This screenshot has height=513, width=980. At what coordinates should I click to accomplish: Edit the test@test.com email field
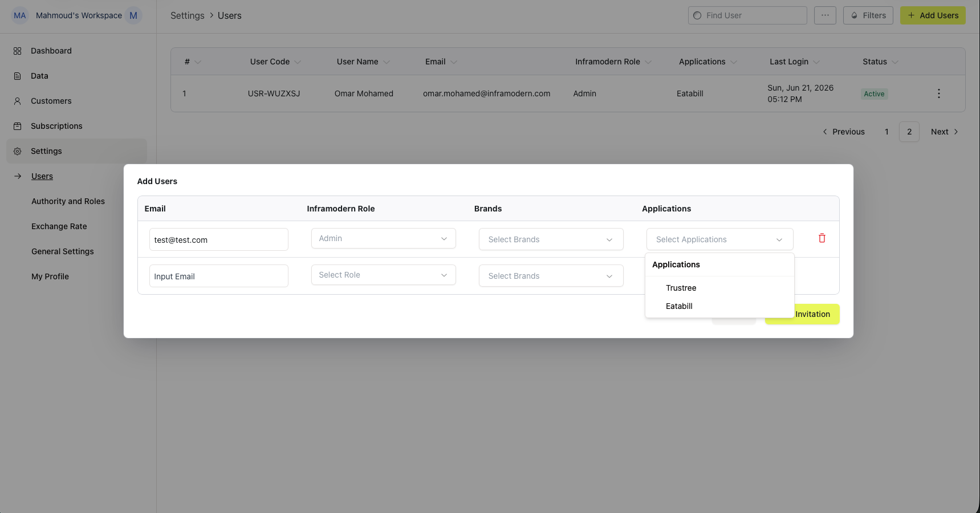(x=218, y=239)
